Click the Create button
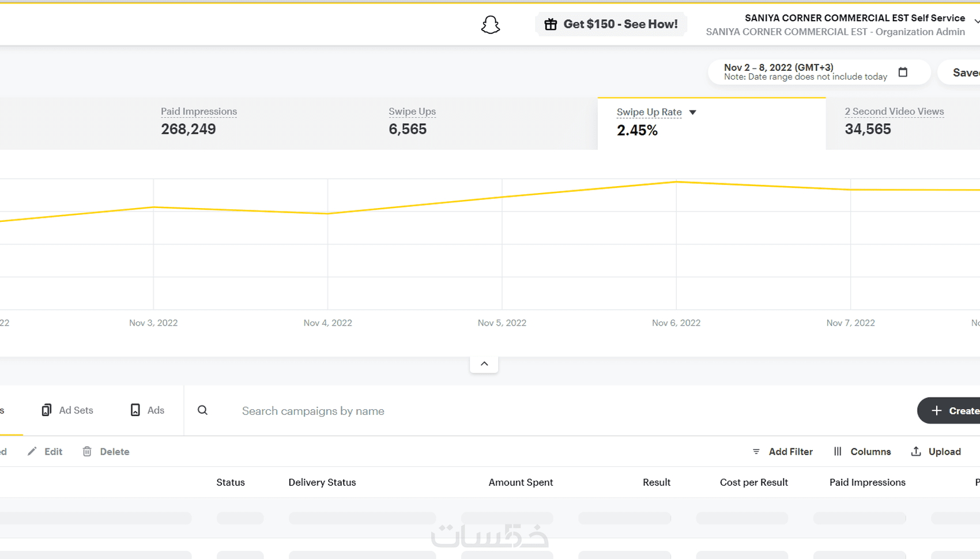The image size is (980, 559). (x=949, y=410)
